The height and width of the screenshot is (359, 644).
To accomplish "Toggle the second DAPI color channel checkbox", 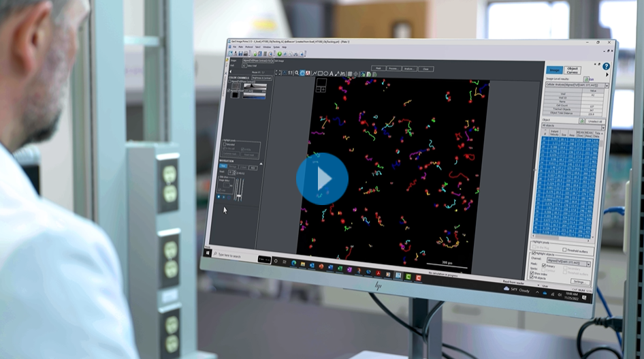I will (229, 91).
